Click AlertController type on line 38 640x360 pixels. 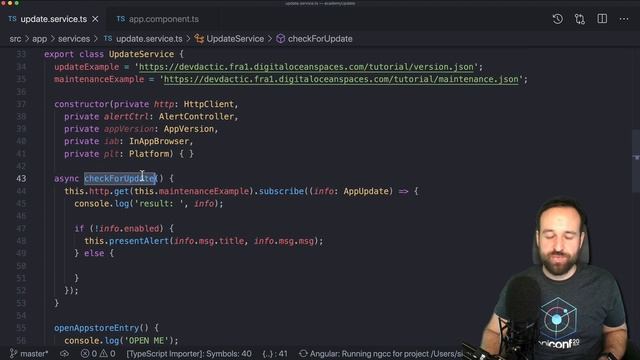click(x=196, y=117)
